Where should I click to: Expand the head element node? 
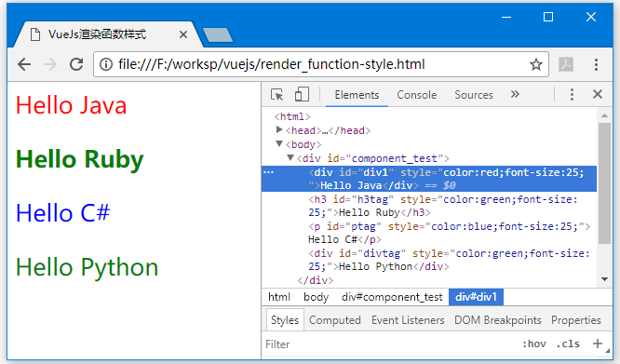pos(279,129)
